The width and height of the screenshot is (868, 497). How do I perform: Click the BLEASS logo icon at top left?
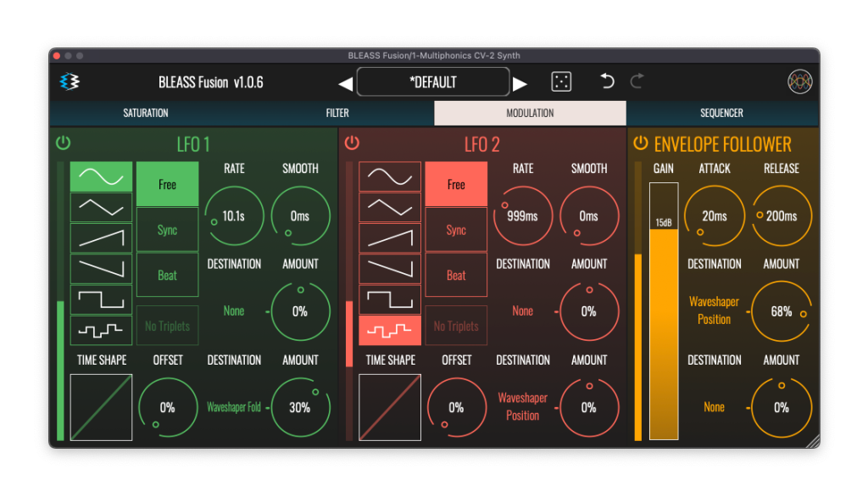click(x=69, y=82)
